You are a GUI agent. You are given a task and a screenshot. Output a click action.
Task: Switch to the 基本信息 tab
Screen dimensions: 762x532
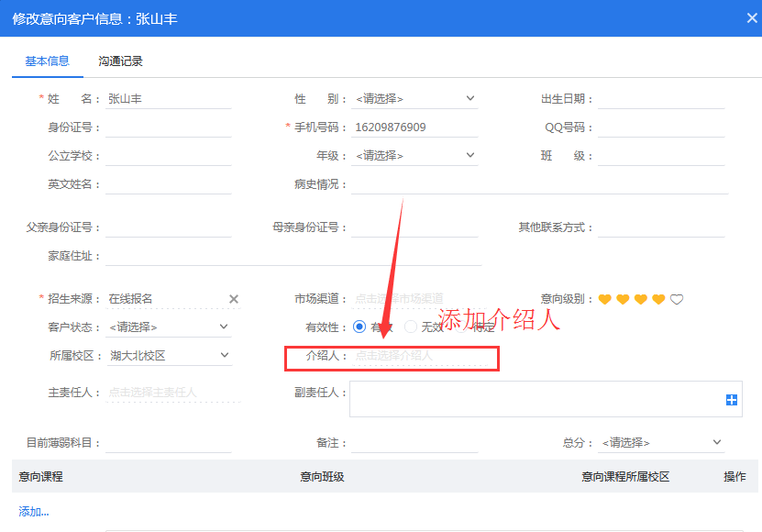(x=47, y=61)
